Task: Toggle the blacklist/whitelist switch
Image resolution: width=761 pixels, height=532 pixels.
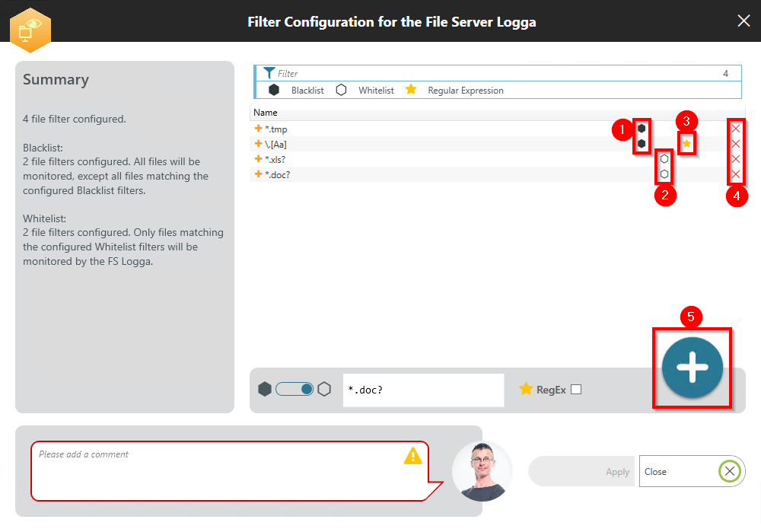Action: click(295, 390)
